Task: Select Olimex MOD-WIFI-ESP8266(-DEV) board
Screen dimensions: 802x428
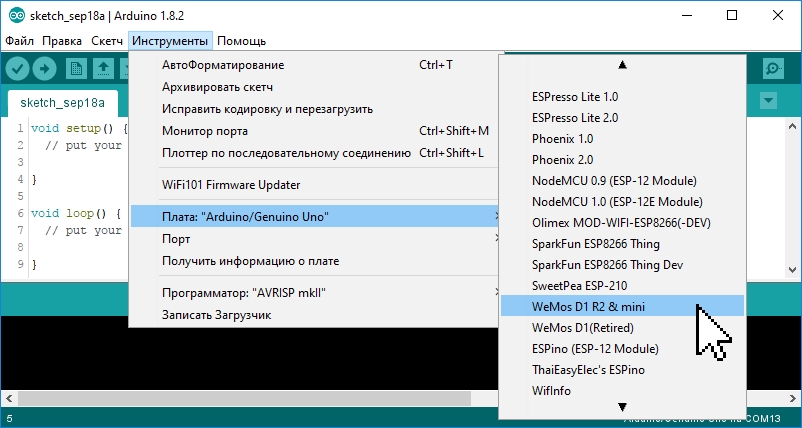Action: (622, 222)
